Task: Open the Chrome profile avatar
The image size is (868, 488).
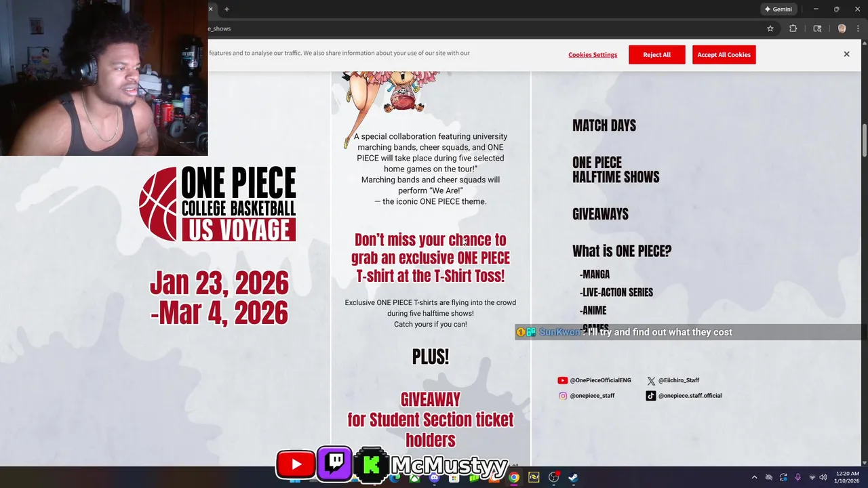Action: [842, 28]
